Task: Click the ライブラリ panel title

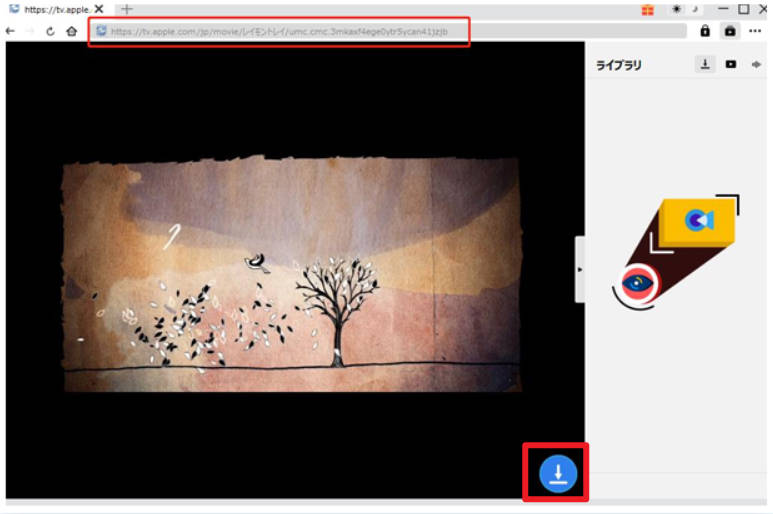Action: pos(619,65)
